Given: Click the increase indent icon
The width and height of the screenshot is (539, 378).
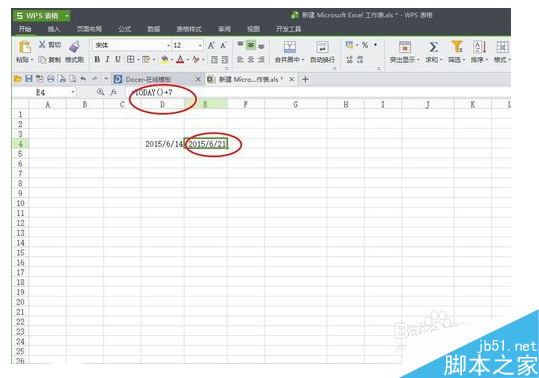Looking at the screenshot, I should 225,60.
